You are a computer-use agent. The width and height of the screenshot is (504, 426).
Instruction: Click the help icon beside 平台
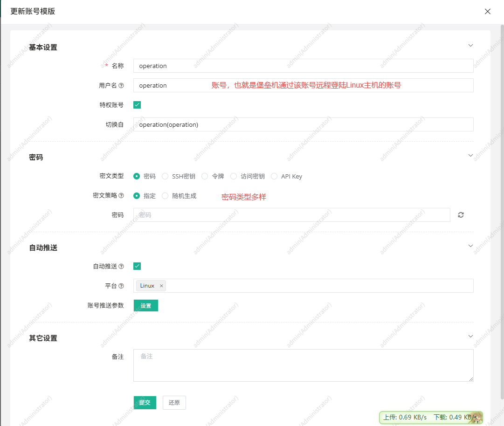pos(122,286)
